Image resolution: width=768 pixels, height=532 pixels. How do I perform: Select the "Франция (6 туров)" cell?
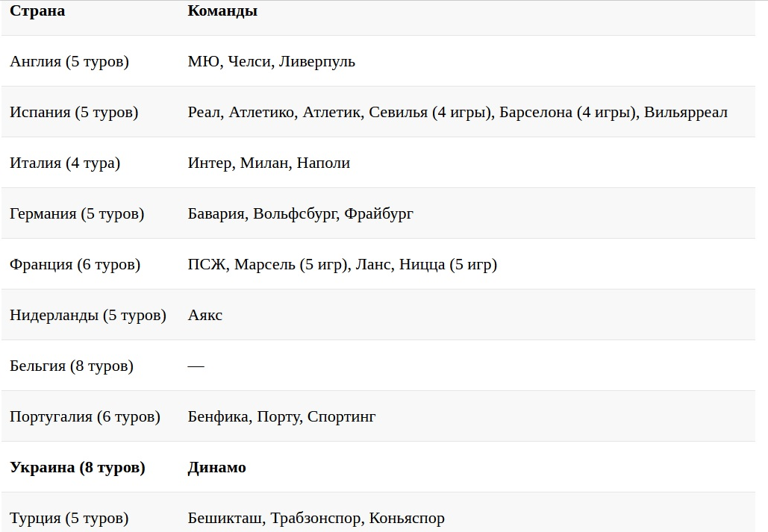click(75, 265)
